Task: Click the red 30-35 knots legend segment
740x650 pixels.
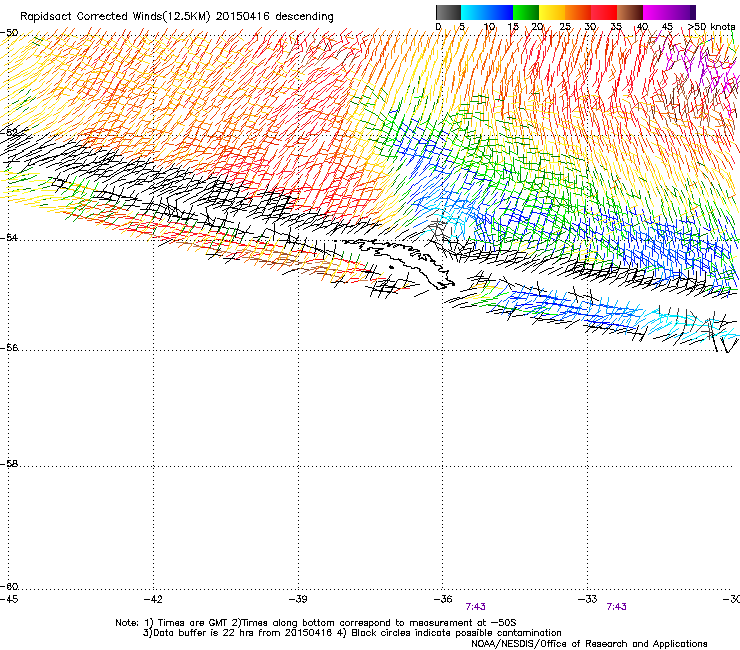Action: click(x=604, y=12)
